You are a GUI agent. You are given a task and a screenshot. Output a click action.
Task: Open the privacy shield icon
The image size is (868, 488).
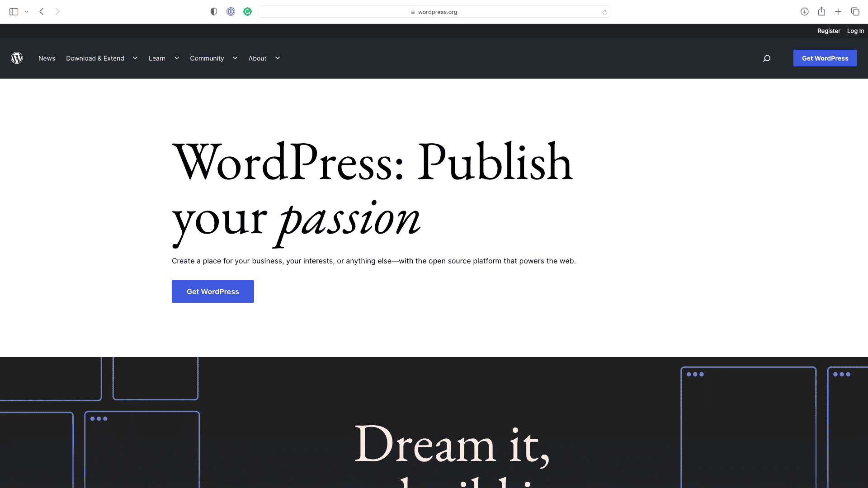tap(214, 12)
